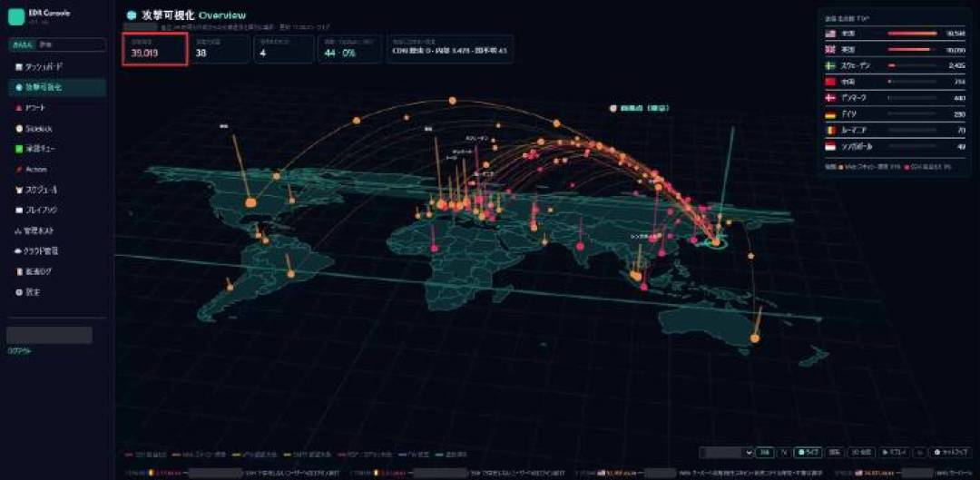Click the United Kingdom attack count bar

pos(912,49)
